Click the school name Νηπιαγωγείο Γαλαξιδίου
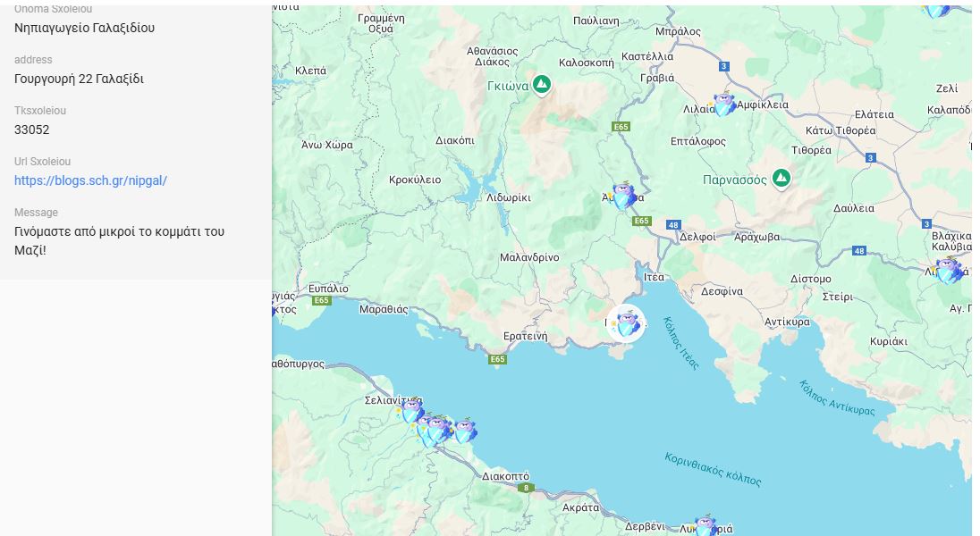Viewport: 980px width, 536px height. coord(85,28)
